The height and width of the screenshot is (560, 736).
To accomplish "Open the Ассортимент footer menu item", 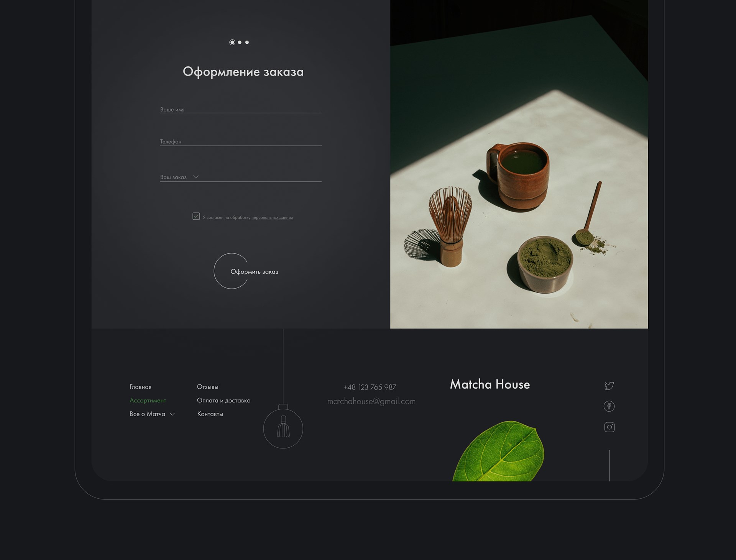I will pyautogui.click(x=148, y=400).
